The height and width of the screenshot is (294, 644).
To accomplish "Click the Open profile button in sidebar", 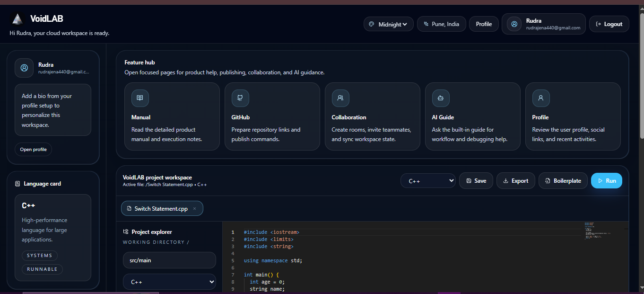I will [x=33, y=150].
